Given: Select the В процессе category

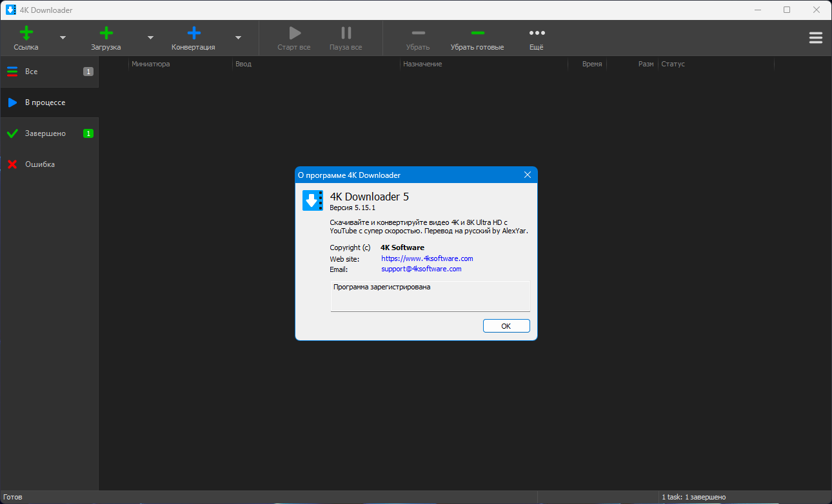Looking at the screenshot, I should point(50,102).
